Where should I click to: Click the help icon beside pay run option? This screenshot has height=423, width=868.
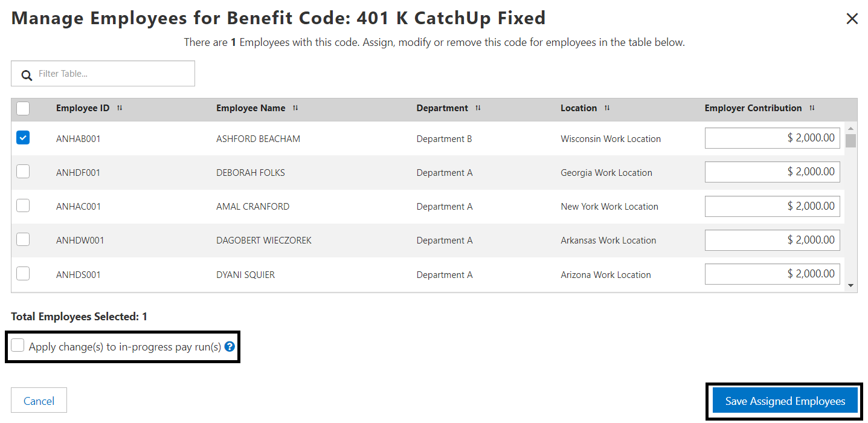230,347
